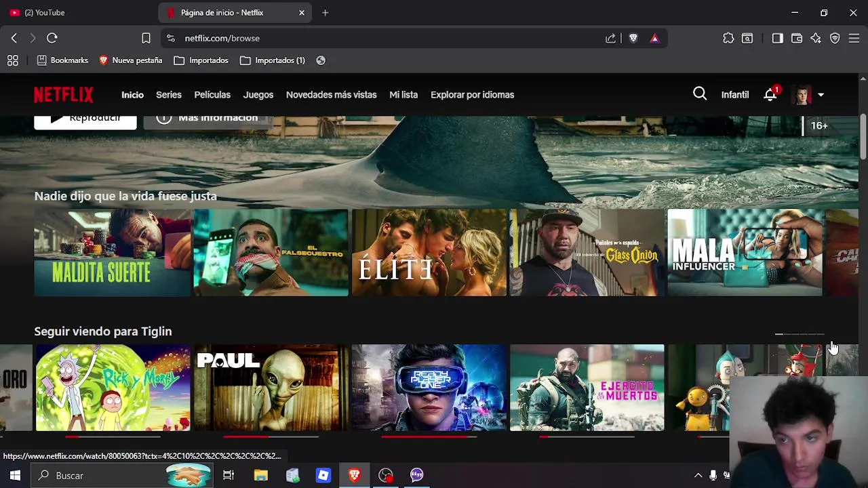Screen dimensions: 868x488
Task: Go to the Películas section
Action: click(x=212, y=95)
